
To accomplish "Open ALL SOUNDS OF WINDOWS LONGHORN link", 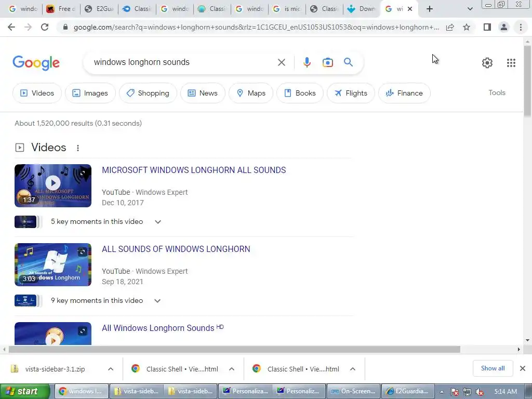I will click(x=176, y=249).
